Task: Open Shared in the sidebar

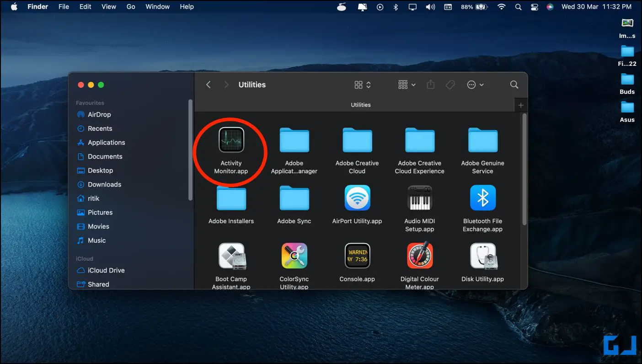Action: coord(98,284)
